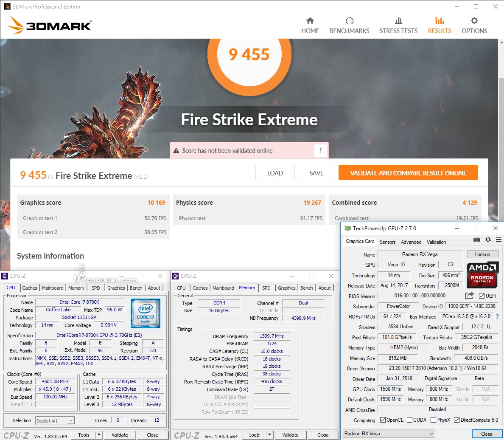
Task: Click the left CPU-Z window title icon
Action: 5,276
